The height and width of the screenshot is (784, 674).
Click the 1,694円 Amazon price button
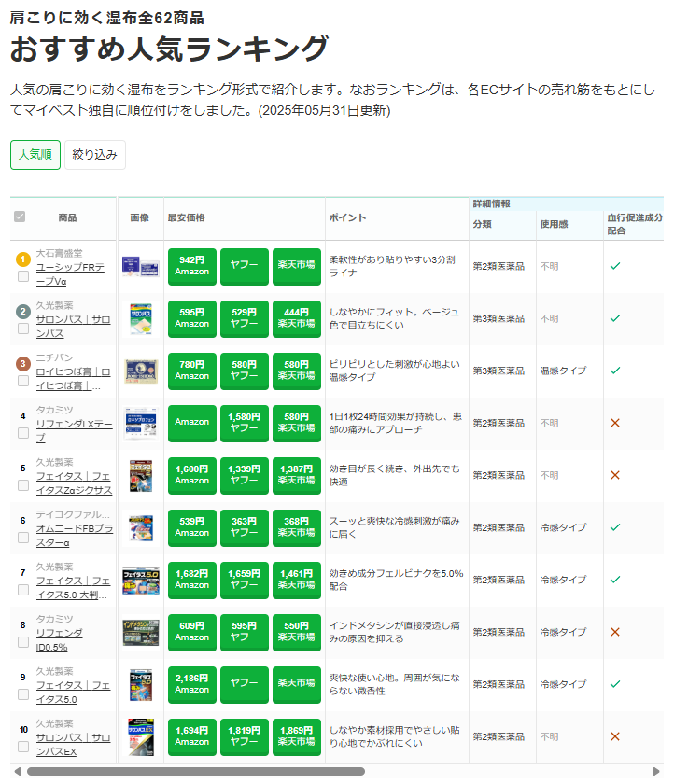(192, 737)
